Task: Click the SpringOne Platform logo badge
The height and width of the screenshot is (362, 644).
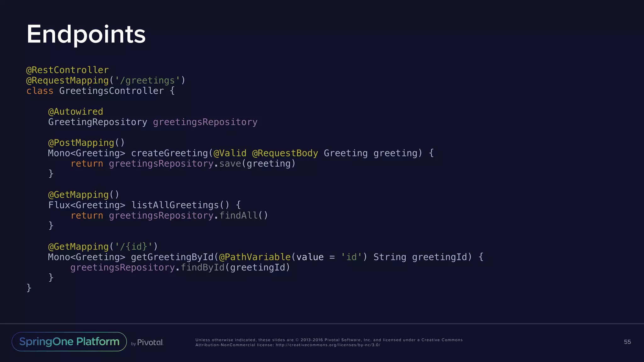Action: [x=69, y=342]
